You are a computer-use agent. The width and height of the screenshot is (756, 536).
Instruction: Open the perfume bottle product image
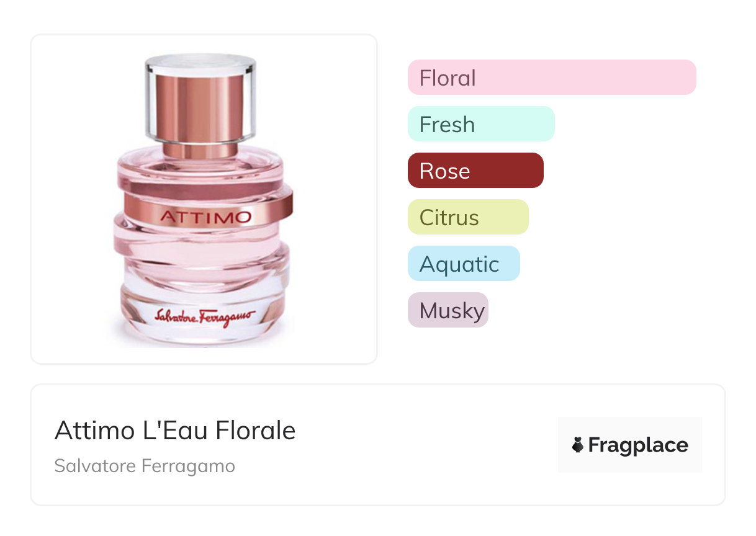pyautogui.click(x=204, y=199)
